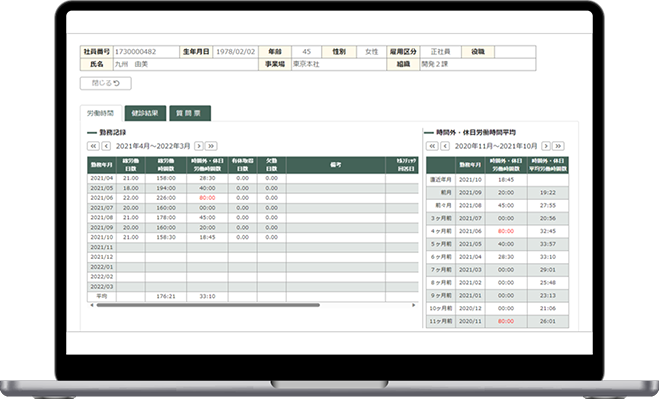Jump to first period in 勤務記録 pager
The image size is (659, 399).
click(93, 146)
